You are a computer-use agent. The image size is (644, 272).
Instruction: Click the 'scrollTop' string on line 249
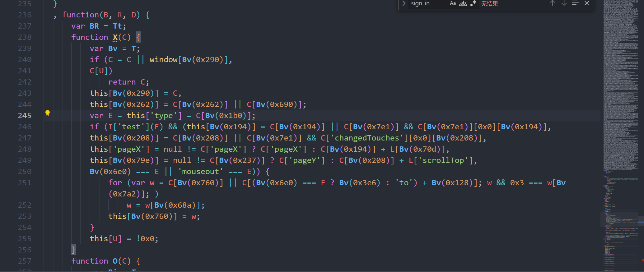(443, 160)
